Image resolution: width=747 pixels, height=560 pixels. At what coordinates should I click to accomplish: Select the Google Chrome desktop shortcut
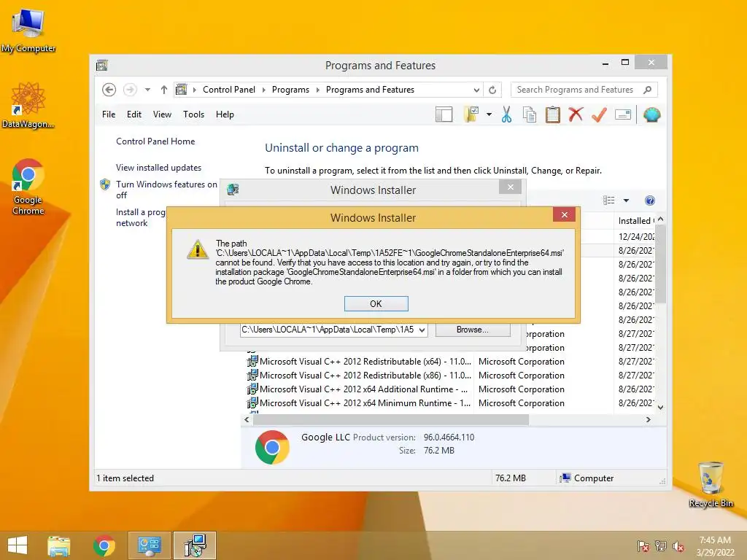[28, 187]
